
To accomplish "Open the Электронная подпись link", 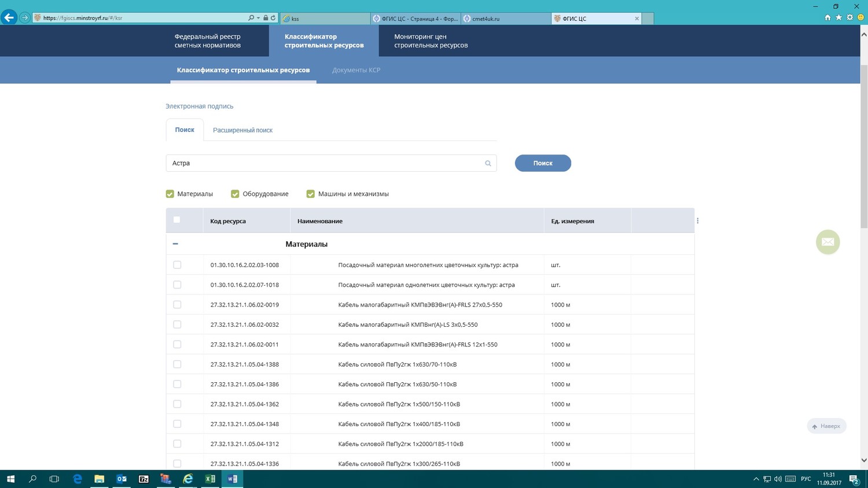I will pyautogui.click(x=200, y=106).
